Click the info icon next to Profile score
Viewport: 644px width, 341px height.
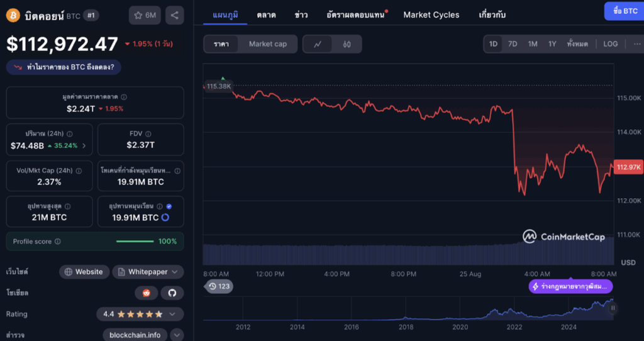pyautogui.click(x=58, y=242)
